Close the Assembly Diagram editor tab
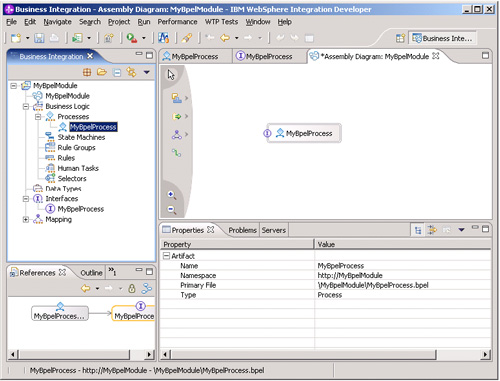 click(x=436, y=56)
